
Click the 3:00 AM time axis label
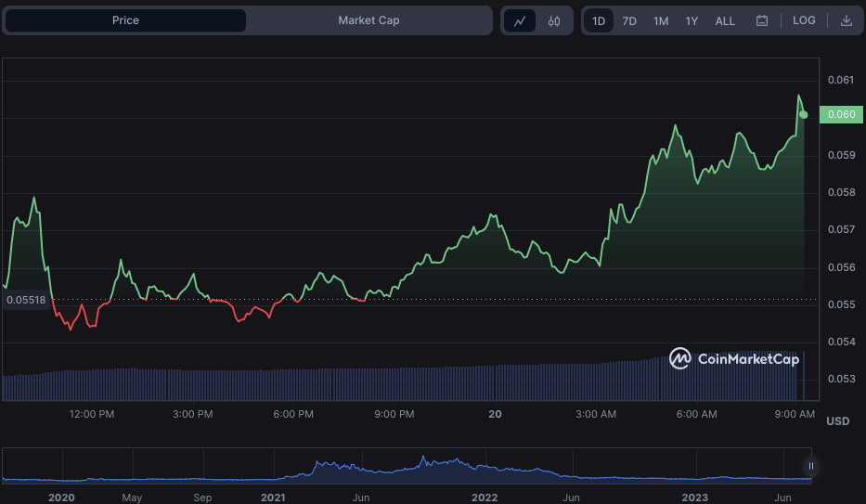pyautogui.click(x=596, y=414)
